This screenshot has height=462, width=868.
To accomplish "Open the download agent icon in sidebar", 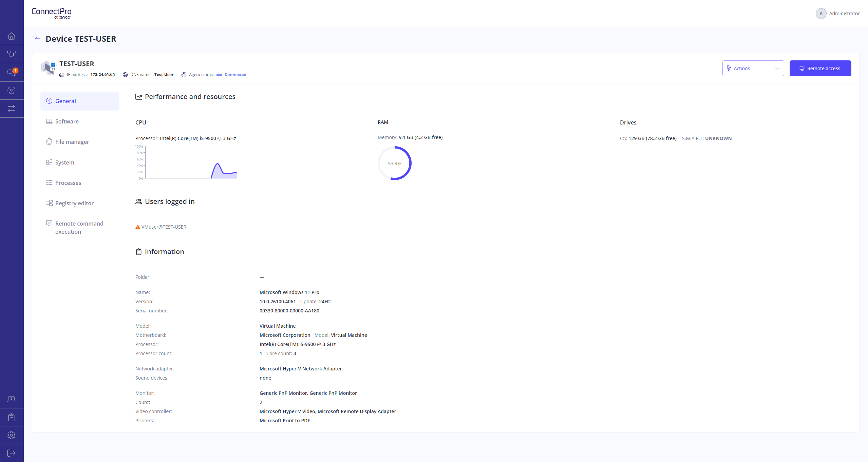I will click(12, 399).
